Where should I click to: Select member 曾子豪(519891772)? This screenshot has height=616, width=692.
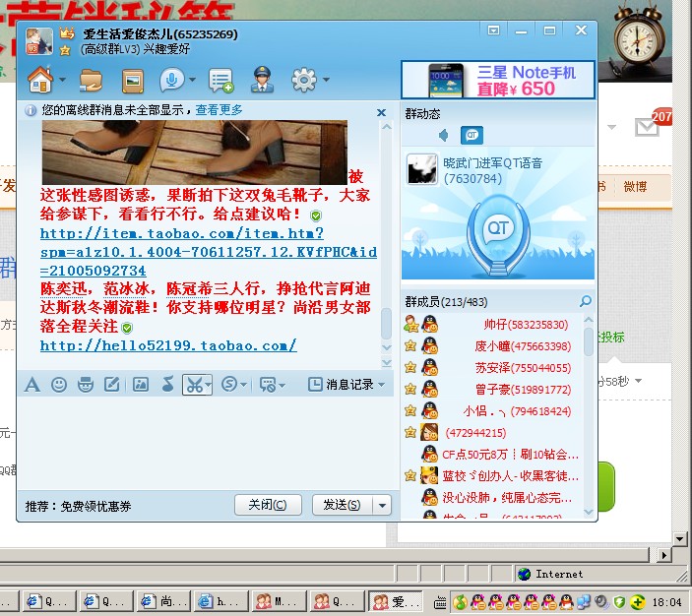(x=492, y=390)
